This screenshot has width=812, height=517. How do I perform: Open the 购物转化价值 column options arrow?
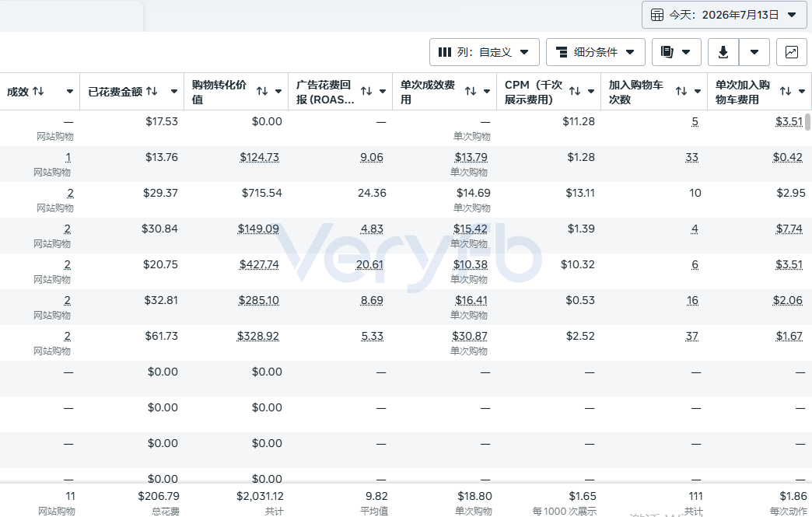click(278, 92)
